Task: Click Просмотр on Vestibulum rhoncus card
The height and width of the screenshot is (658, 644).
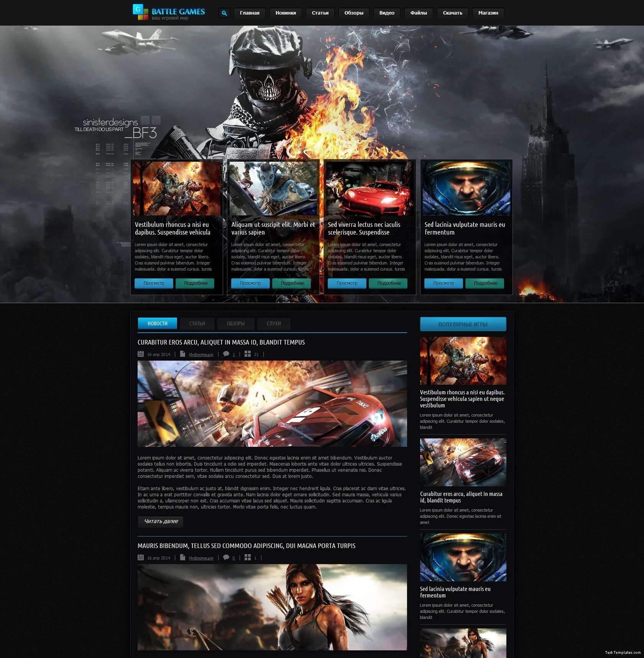Action: click(154, 283)
